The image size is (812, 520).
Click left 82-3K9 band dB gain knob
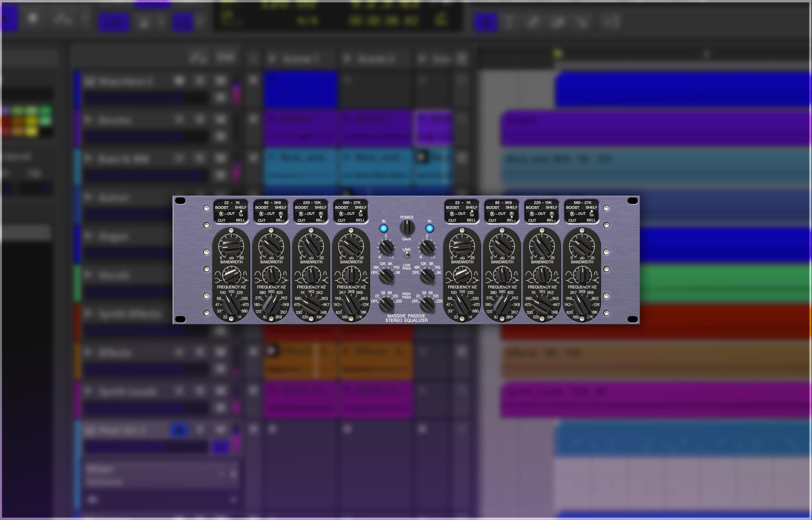[271, 246]
